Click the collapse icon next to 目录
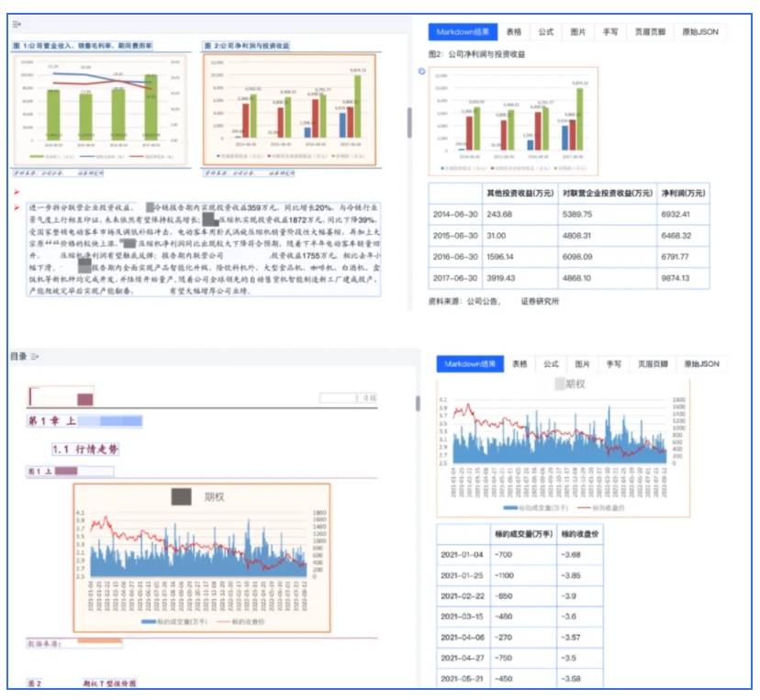The width and height of the screenshot is (760, 700). pos(35,356)
